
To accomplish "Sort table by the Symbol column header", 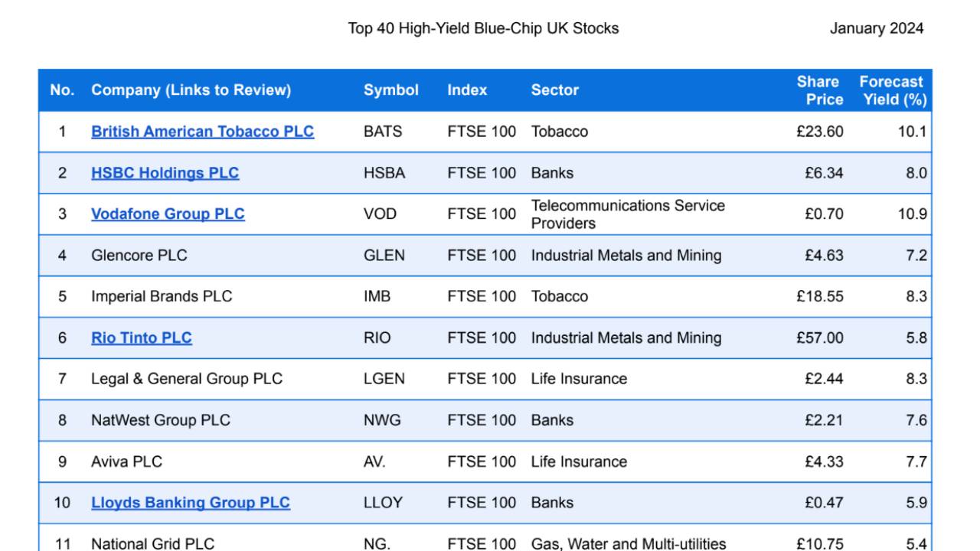I will (390, 89).
